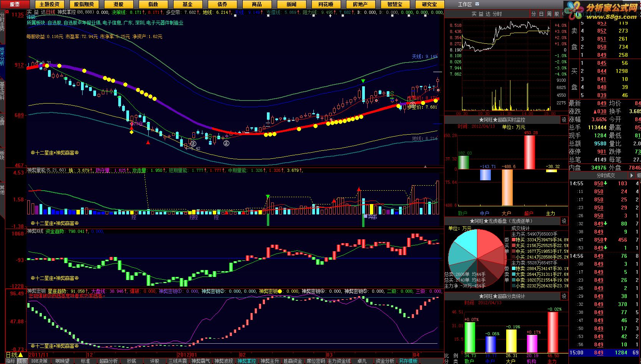Select the 神奕霸气 template tab
The image size is (641, 364).
200,361
